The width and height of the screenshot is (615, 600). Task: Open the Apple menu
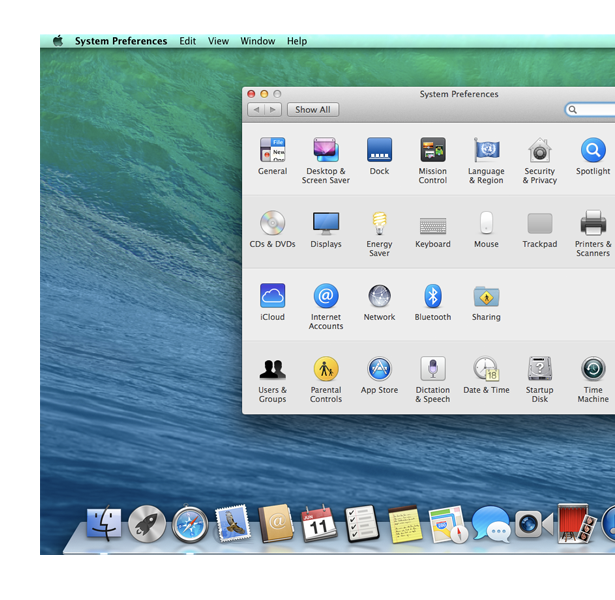click(x=58, y=41)
